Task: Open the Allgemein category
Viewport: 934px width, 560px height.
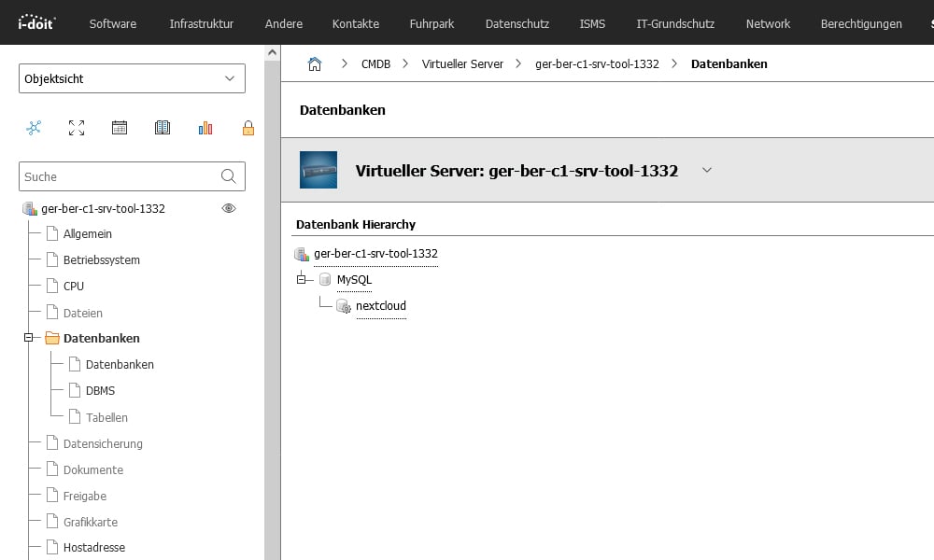Action: 88,234
